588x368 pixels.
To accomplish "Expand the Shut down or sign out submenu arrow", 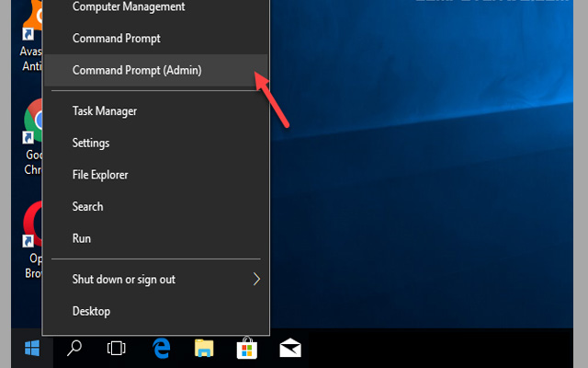I will [x=256, y=279].
